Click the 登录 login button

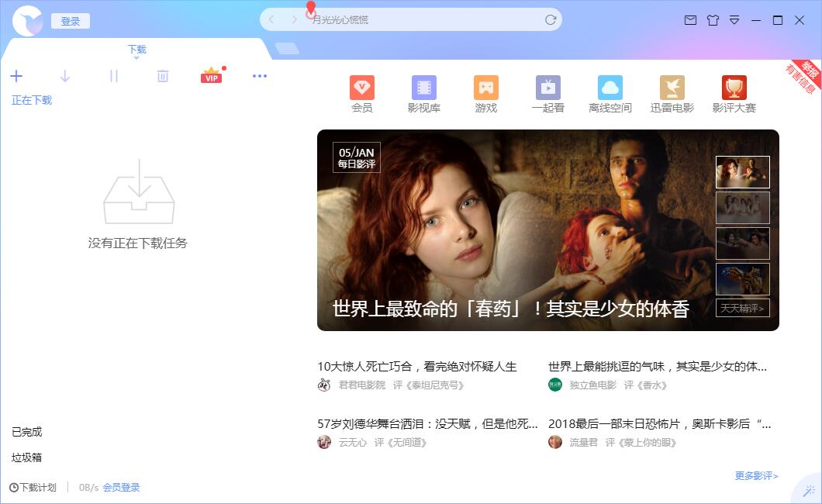(71, 21)
